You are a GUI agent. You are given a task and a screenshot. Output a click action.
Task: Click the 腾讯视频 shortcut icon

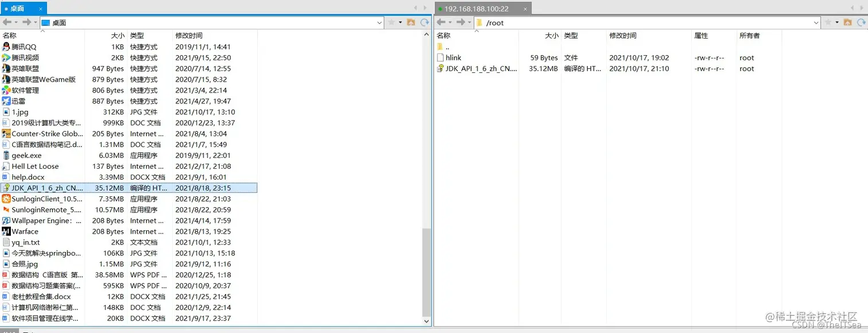pyautogui.click(x=6, y=58)
